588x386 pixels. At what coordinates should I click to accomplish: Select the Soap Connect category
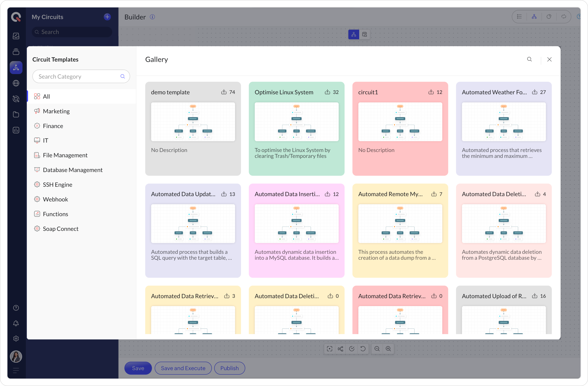(60, 229)
